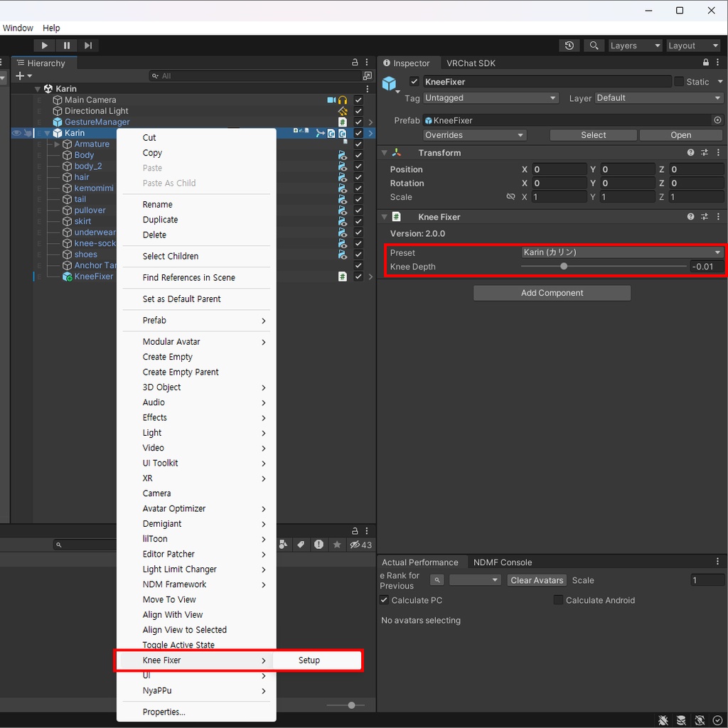Viewport: 728px width, 728px height.
Task: Click the Knee Fixer component help icon
Action: click(x=690, y=216)
